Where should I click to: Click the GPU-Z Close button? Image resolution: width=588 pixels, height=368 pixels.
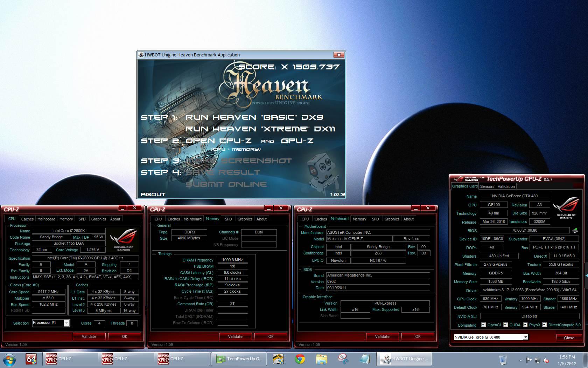(x=569, y=338)
